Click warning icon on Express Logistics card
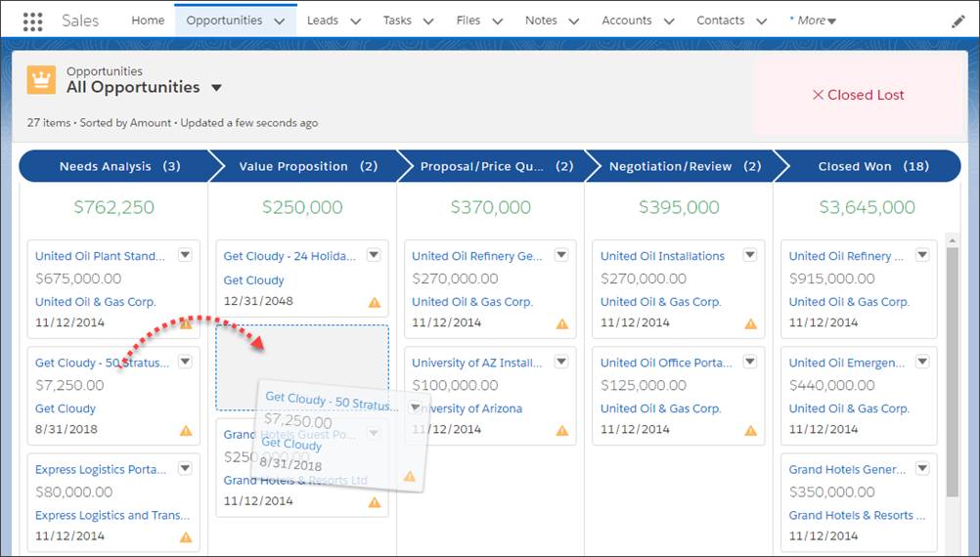Viewport: 980px width, 557px height. point(186,537)
